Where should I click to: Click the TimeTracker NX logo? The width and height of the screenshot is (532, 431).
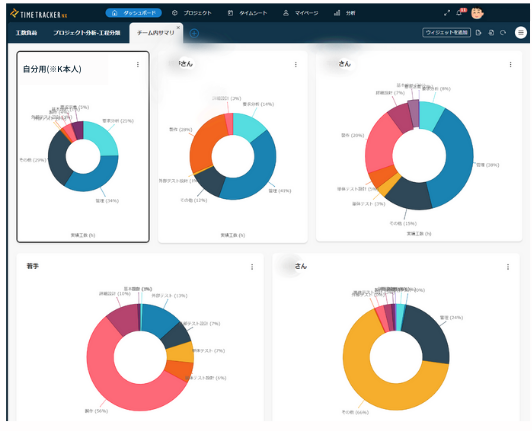click(x=38, y=14)
